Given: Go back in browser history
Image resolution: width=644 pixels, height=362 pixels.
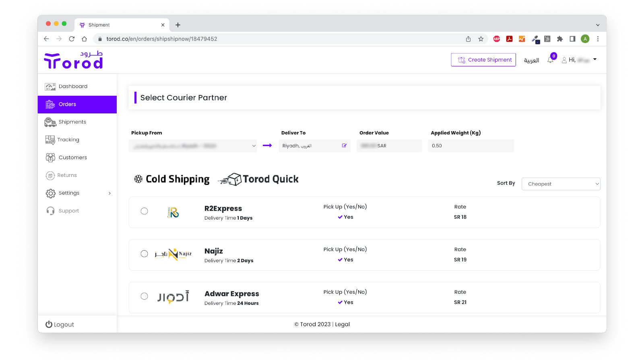Looking at the screenshot, I should (46, 39).
